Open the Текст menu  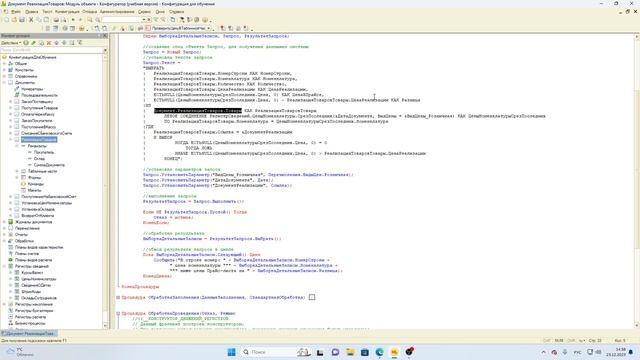point(47,12)
